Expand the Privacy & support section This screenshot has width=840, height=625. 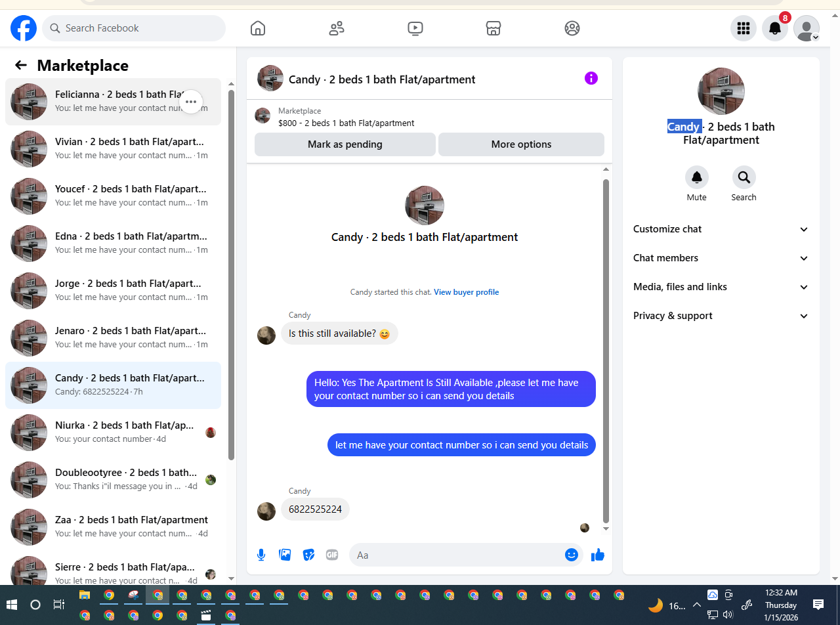[x=721, y=316]
